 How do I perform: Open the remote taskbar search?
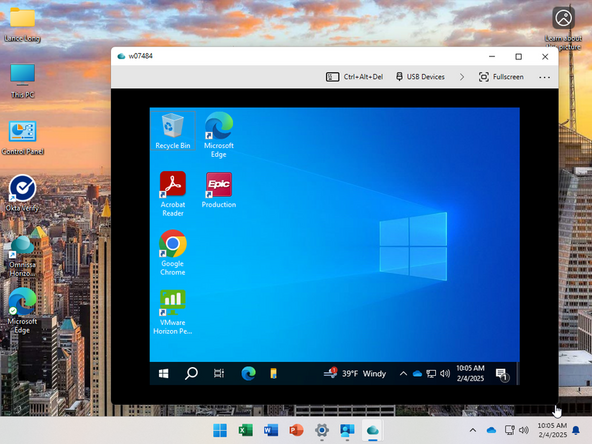[x=191, y=374]
